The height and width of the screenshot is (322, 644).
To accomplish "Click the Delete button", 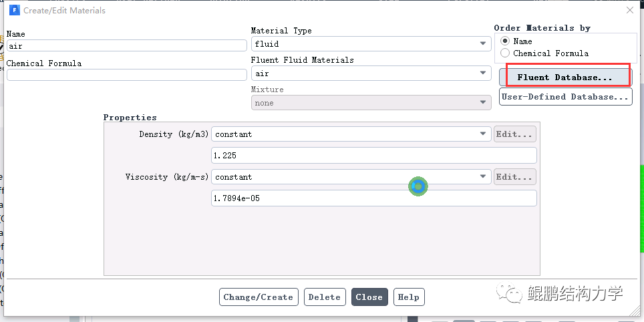I will (x=325, y=297).
